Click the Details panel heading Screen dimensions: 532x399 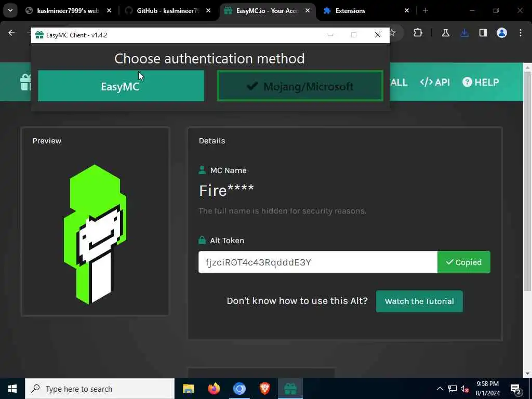[212, 141]
